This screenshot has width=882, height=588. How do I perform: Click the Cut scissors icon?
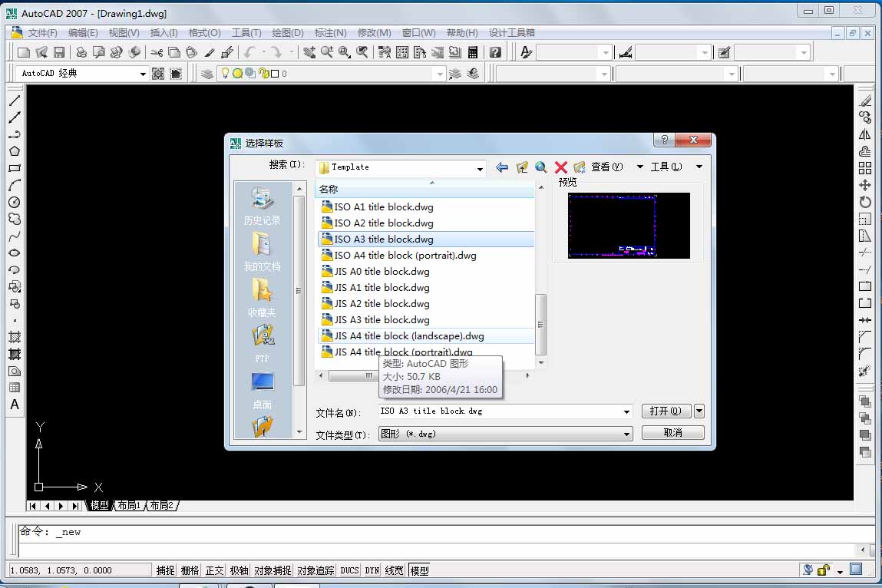(157, 52)
